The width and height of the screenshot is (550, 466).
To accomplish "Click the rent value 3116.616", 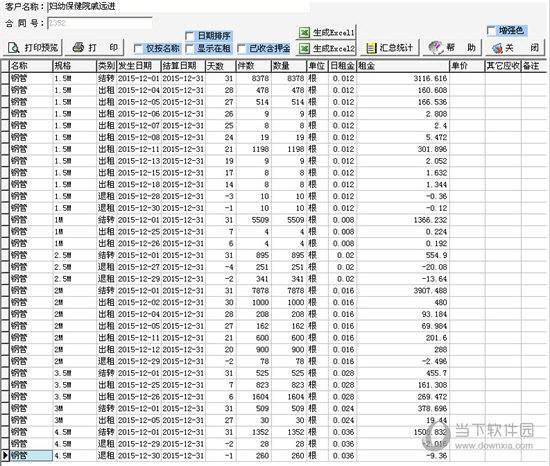I will tap(430, 79).
